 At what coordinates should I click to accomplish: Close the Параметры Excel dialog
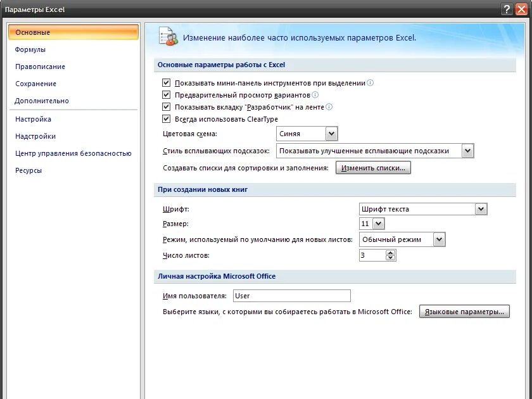(521, 9)
